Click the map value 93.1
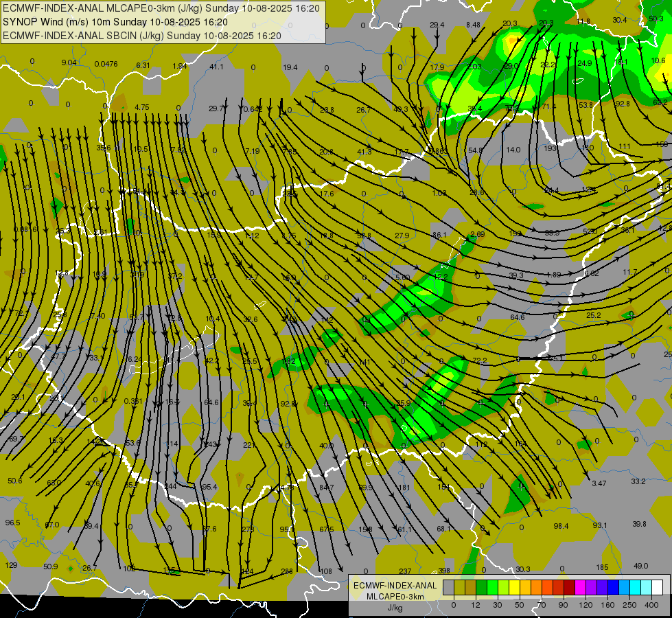The width and height of the screenshot is (672, 618). (x=599, y=525)
